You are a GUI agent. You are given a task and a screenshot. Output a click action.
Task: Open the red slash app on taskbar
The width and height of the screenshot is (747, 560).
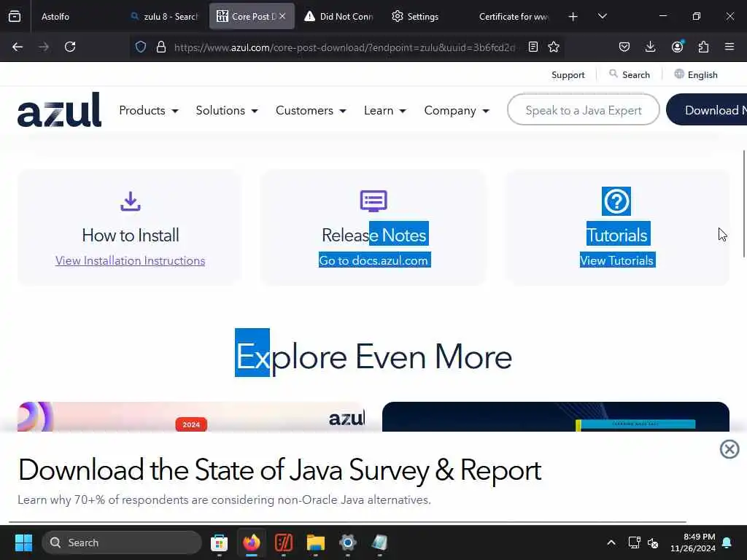coord(284,542)
